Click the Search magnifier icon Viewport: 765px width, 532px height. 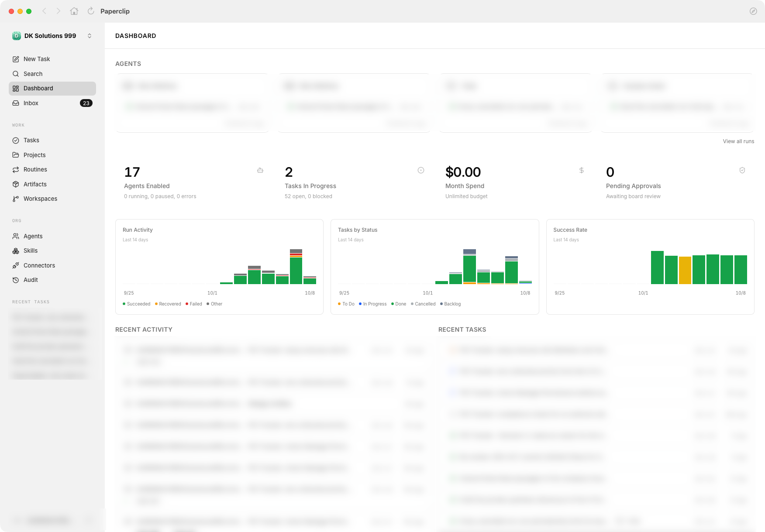[x=16, y=74]
